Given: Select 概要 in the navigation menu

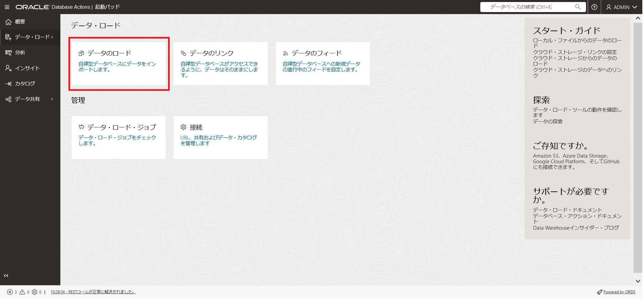Looking at the screenshot, I should [x=30, y=22].
